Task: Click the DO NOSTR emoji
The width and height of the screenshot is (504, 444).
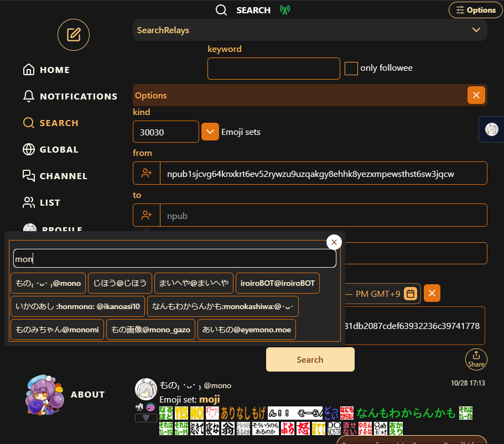Action: coord(334,429)
